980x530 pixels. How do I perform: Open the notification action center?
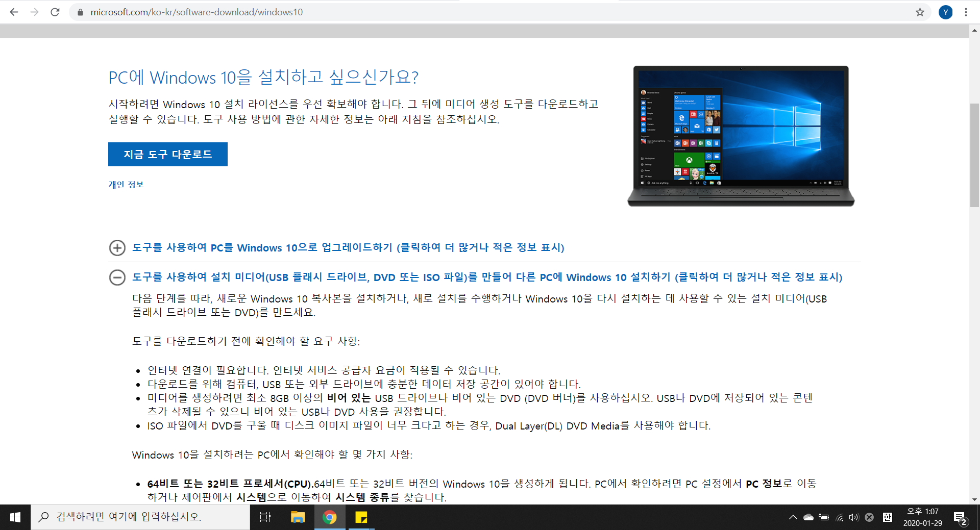coord(960,518)
